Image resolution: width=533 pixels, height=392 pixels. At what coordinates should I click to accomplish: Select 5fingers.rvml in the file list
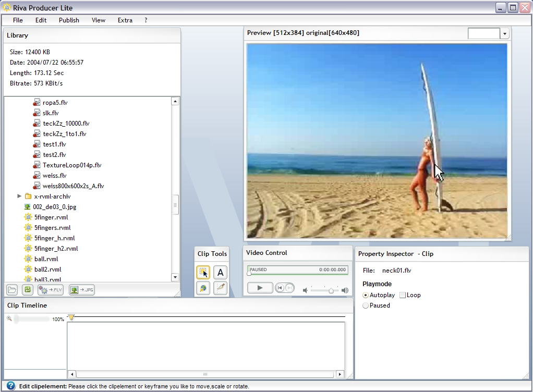52,228
